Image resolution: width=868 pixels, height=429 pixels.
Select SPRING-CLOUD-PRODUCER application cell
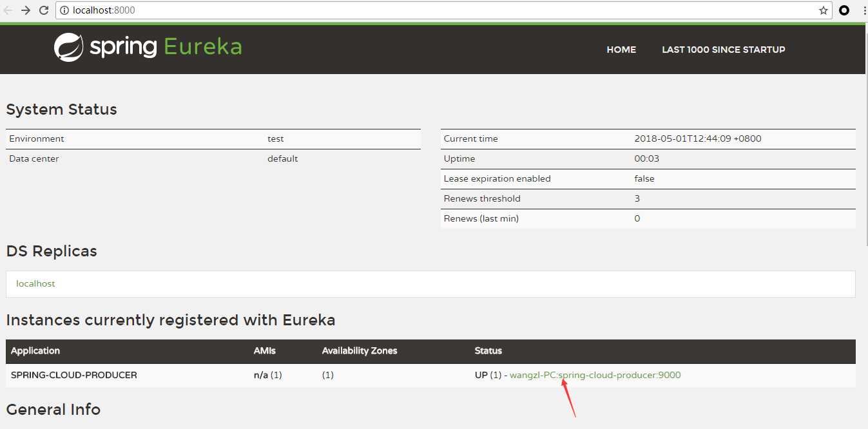point(74,375)
